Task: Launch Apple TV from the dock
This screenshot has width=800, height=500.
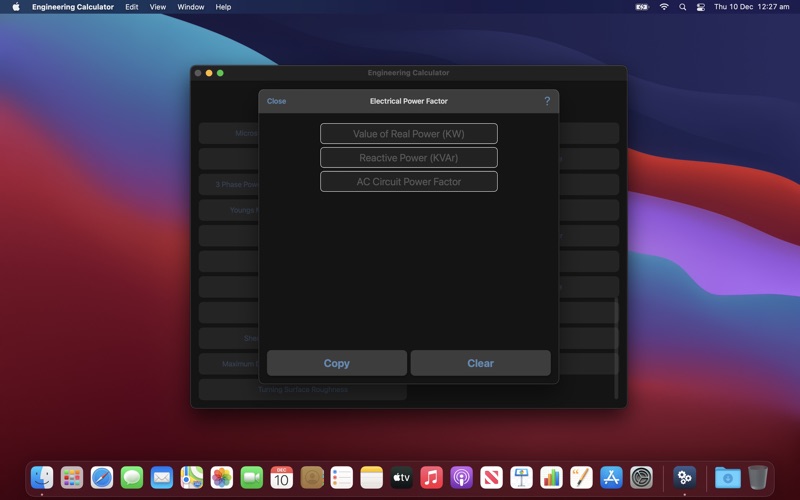Action: pos(402,478)
